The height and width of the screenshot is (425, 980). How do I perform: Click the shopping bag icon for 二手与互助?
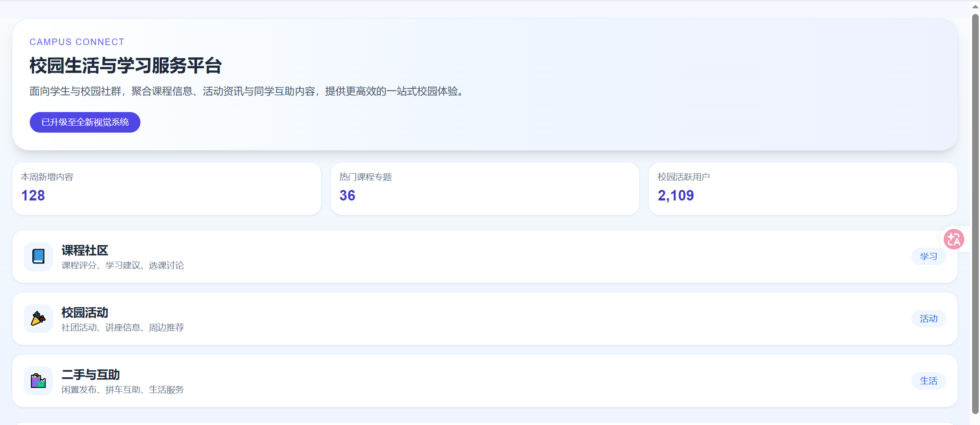[38, 381]
